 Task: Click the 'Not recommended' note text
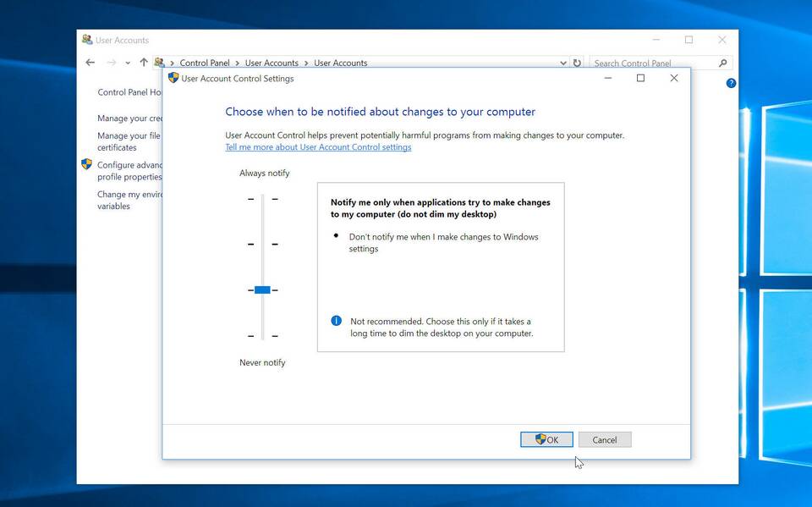pos(442,327)
